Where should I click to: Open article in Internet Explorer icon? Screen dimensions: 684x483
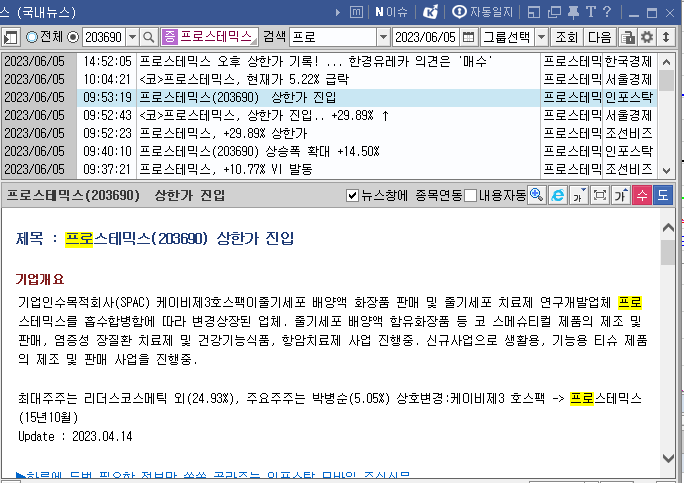pyautogui.click(x=557, y=195)
